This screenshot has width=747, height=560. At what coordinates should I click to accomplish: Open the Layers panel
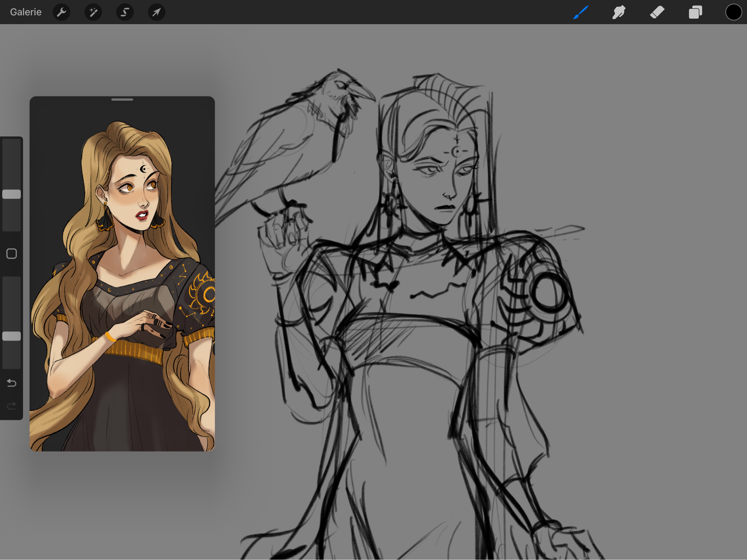[695, 12]
